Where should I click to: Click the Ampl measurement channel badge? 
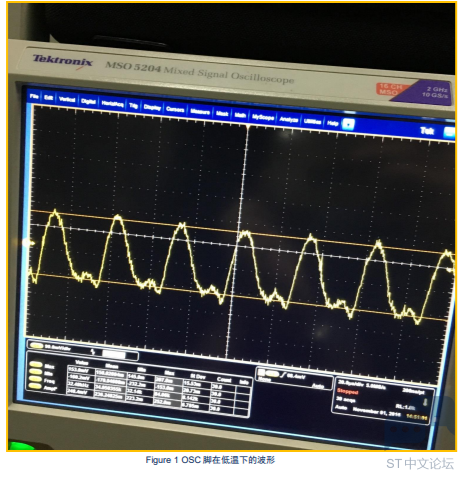(x=36, y=386)
